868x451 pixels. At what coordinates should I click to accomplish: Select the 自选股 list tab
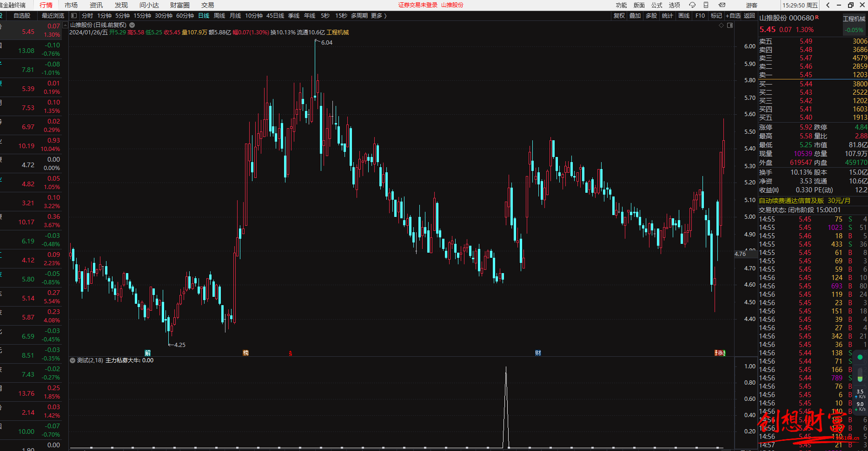pyautogui.click(x=22, y=16)
